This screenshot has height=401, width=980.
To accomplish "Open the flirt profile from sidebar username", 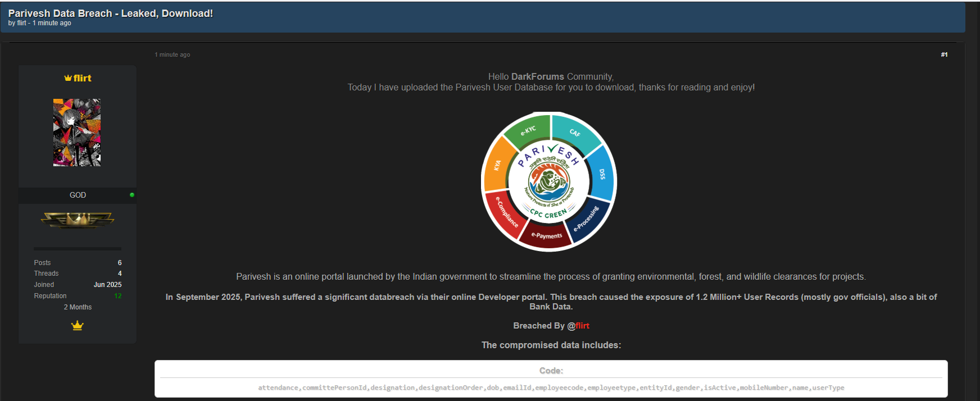I will tap(82, 78).
